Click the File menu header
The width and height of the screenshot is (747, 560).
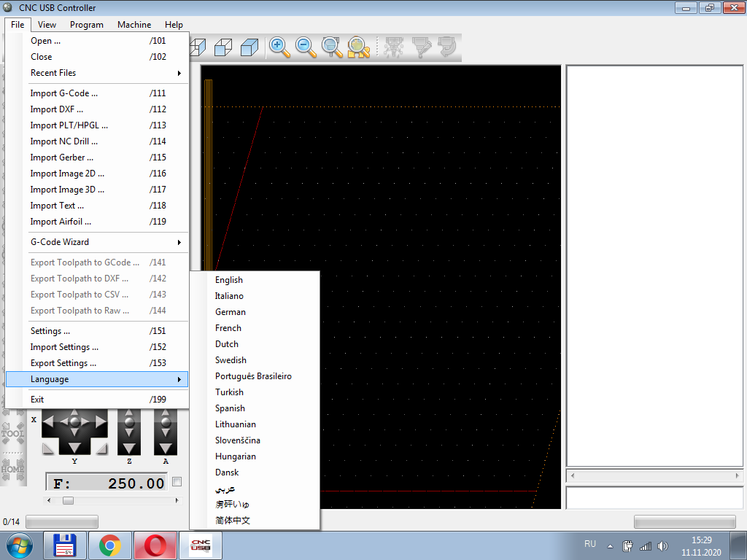[18, 25]
